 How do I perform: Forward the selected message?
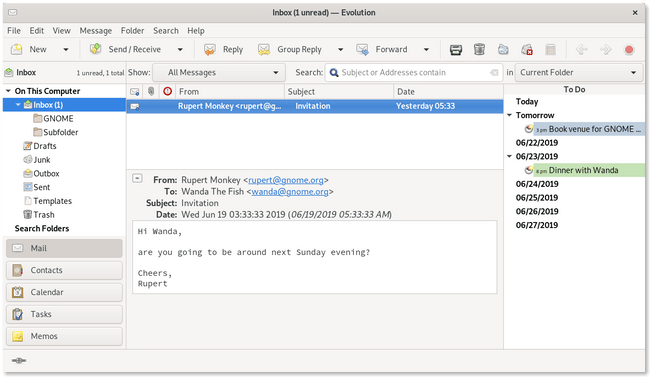tap(382, 49)
